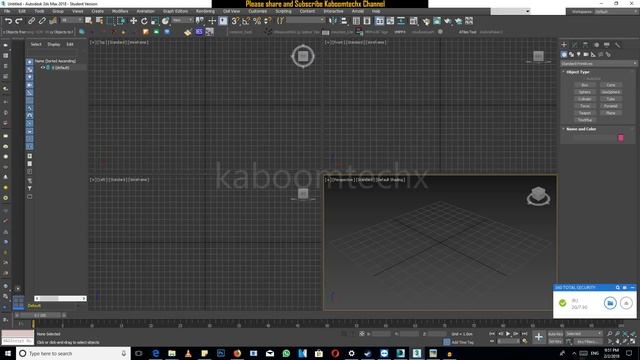Choose the Rectangular Selection Region tool

(110, 21)
